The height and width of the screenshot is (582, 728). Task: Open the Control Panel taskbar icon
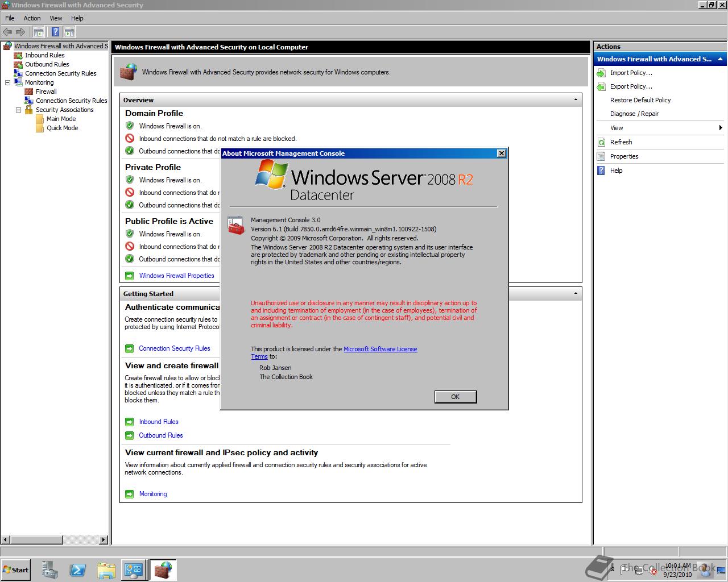tap(134, 570)
